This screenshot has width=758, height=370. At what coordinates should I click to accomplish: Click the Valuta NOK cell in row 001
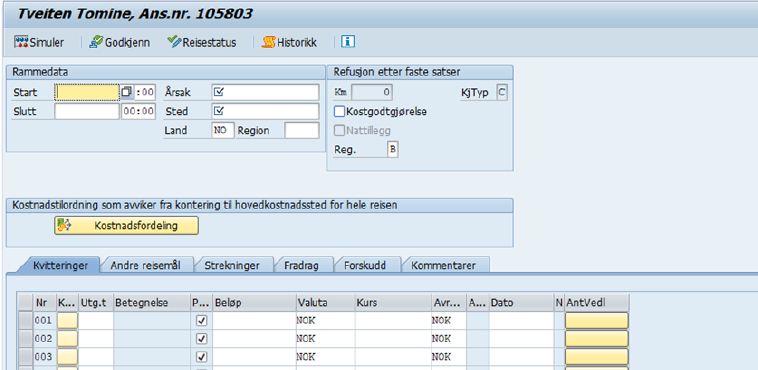tap(325, 320)
